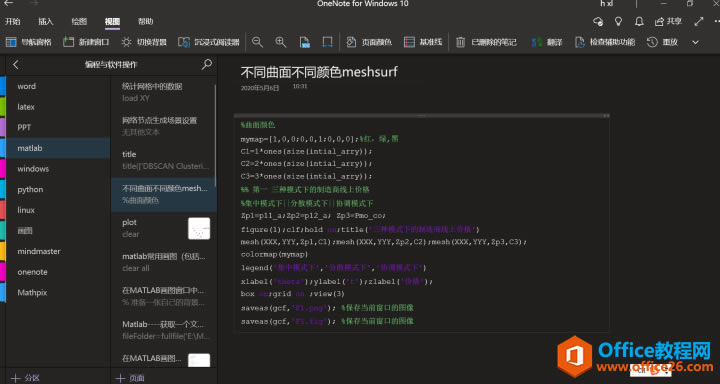Open page 在MATLAB画图窗口中...

tap(163, 297)
